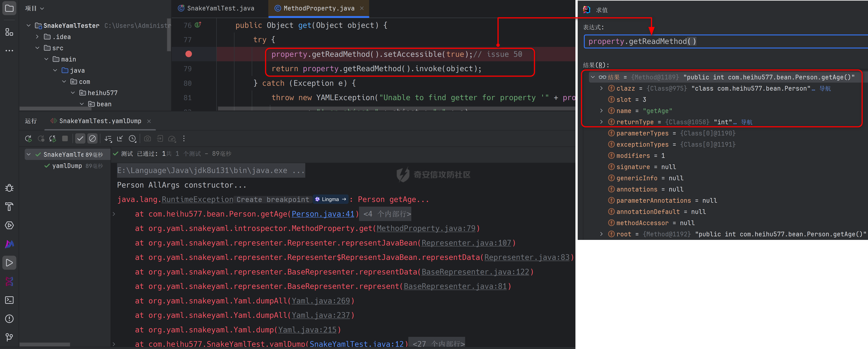Click the Rerun failed tests icon
Viewport: 868px width, 349px height.
click(x=41, y=139)
